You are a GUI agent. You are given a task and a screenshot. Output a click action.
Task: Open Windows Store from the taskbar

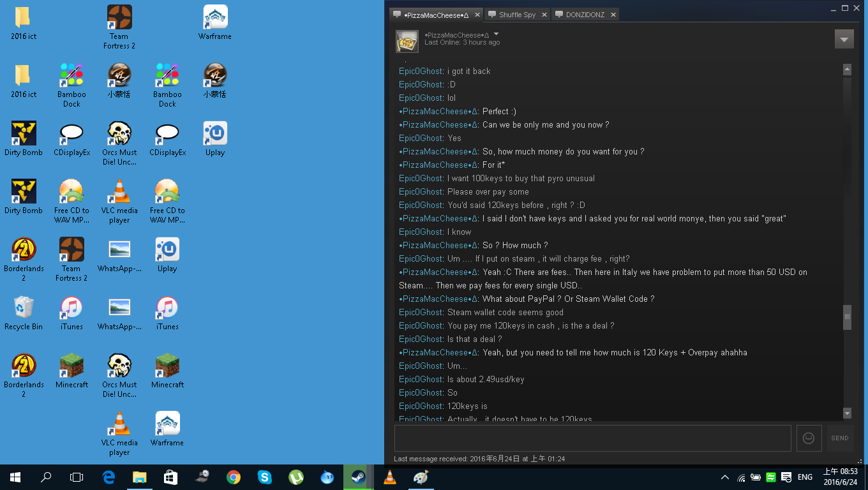pyautogui.click(x=170, y=477)
